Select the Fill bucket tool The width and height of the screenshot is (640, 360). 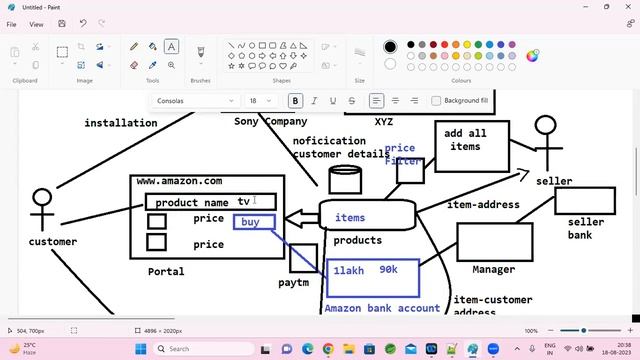point(153,47)
